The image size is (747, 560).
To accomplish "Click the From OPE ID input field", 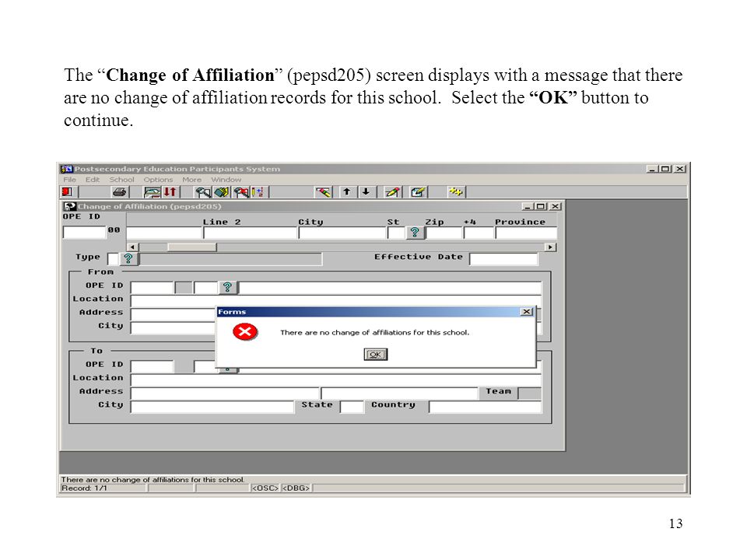I will (x=152, y=288).
